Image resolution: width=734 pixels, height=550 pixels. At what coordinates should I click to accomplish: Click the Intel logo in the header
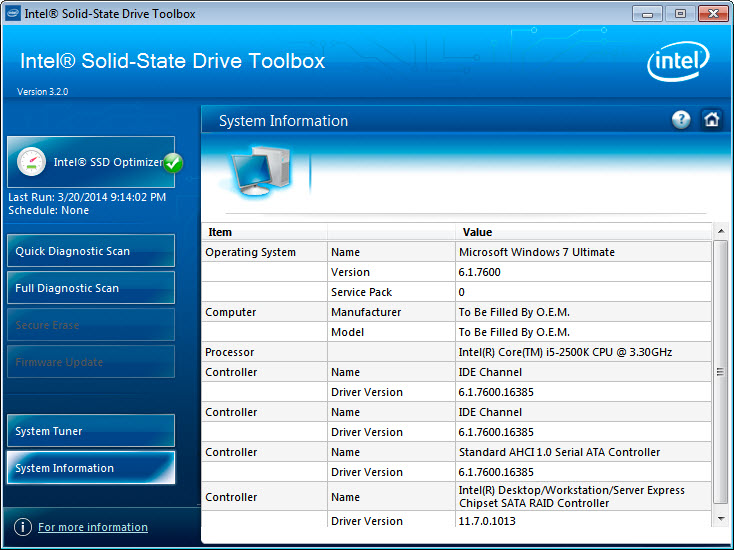click(678, 61)
